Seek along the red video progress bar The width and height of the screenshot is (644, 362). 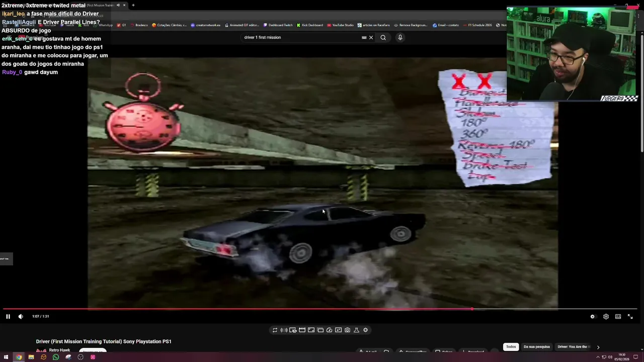[320, 309]
